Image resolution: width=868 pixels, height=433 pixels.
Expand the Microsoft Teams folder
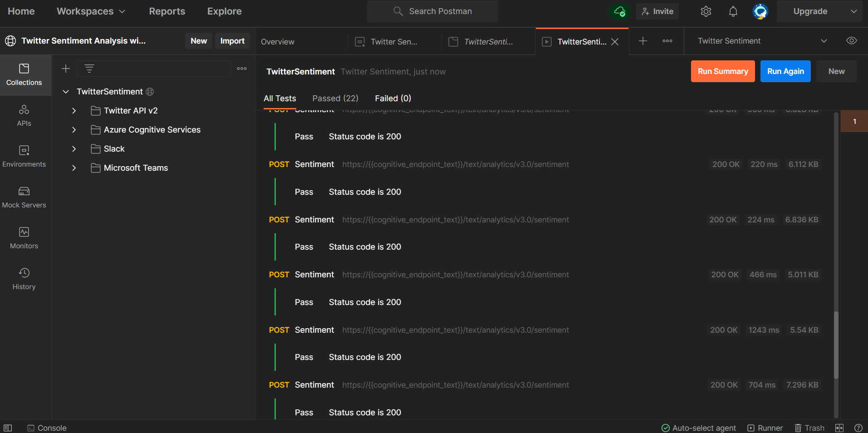point(74,168)
